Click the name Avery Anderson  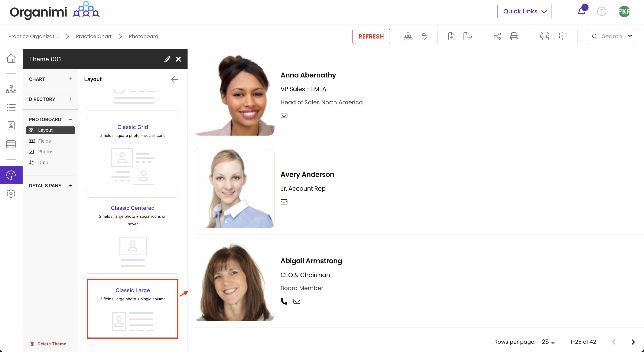[x=307, y=175]
